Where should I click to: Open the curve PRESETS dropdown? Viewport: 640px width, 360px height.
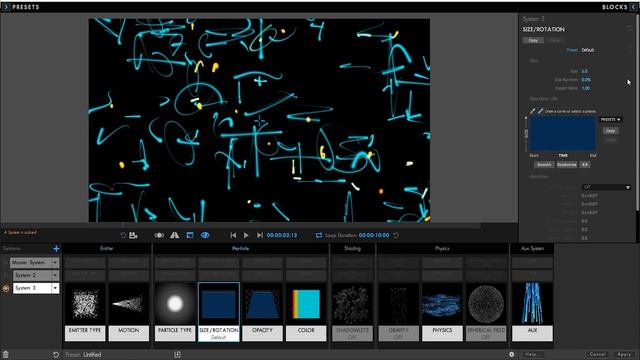tap(611, 120)
